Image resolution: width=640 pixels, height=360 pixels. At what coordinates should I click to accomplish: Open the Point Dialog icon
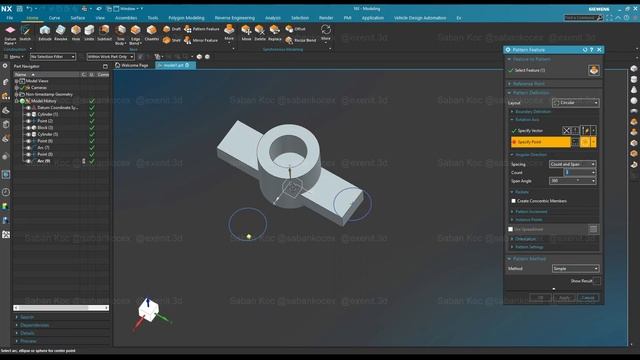pyautogui.click(x=575, y=142)
